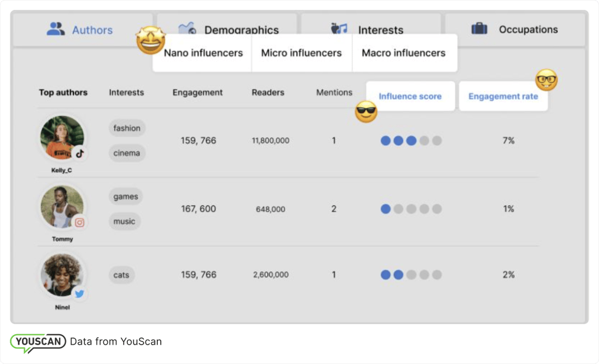Choose the Micro influencers filter
The image size is (599, 364).
point(301,53)
